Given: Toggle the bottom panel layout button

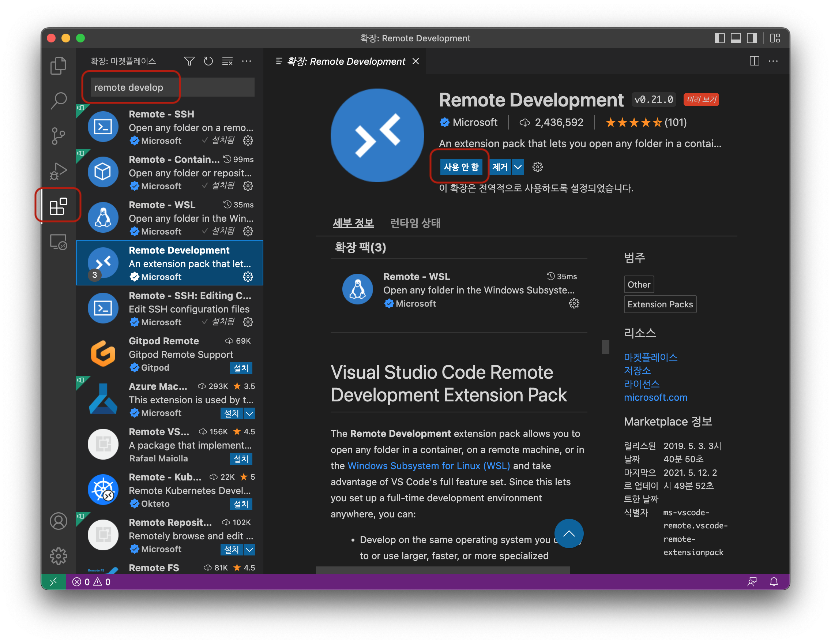Looking at the screenshot, I should pyautogui.click(x=736, y=38).
